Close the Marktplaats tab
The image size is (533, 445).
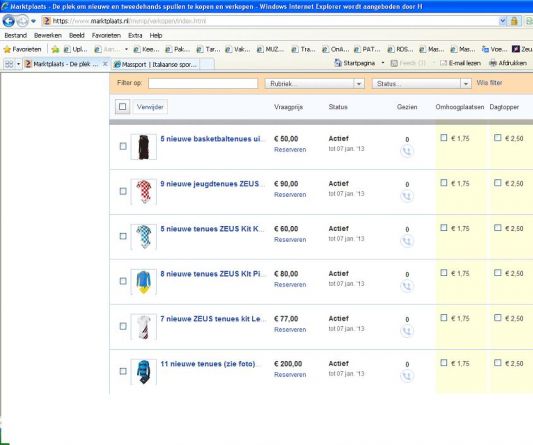pos(105,64)
